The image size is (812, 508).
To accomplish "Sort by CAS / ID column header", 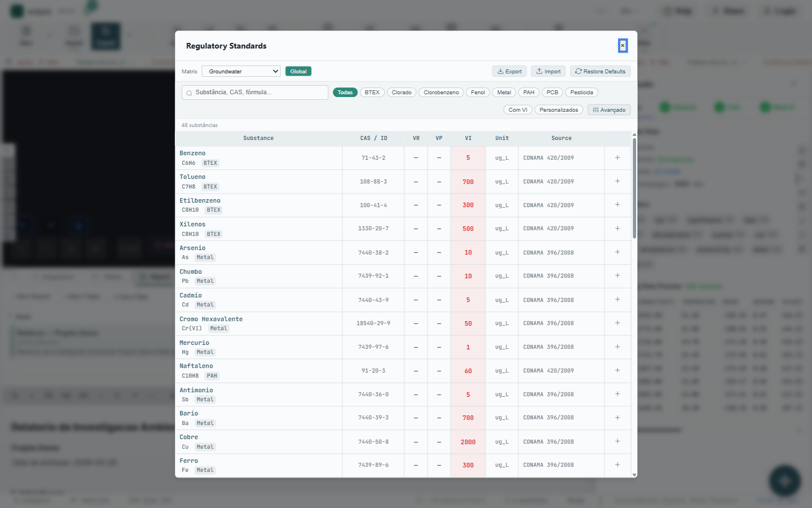I will coord(373,138).
